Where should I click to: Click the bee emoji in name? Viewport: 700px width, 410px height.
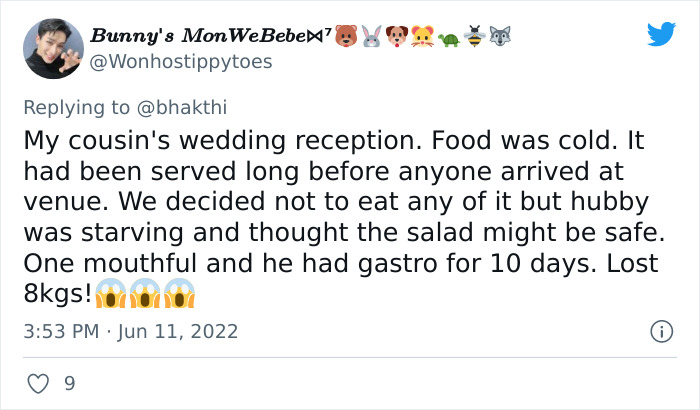[x=474, y=36]
